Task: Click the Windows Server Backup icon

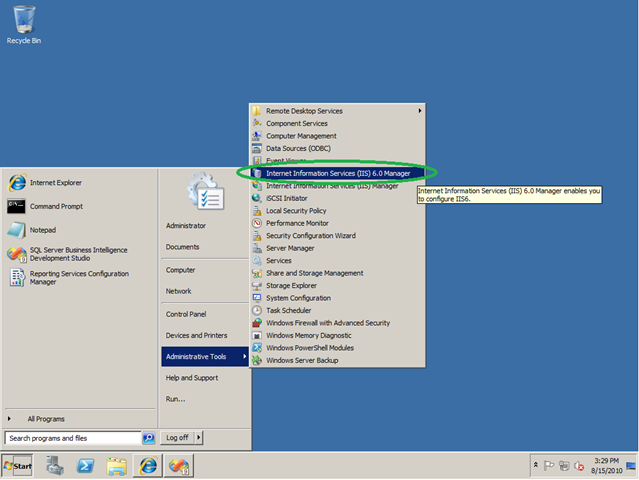Action: pyautogui.click(x=257, y=360)
